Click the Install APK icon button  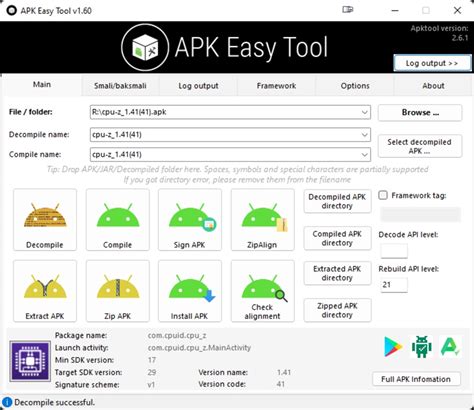point(190,291)
